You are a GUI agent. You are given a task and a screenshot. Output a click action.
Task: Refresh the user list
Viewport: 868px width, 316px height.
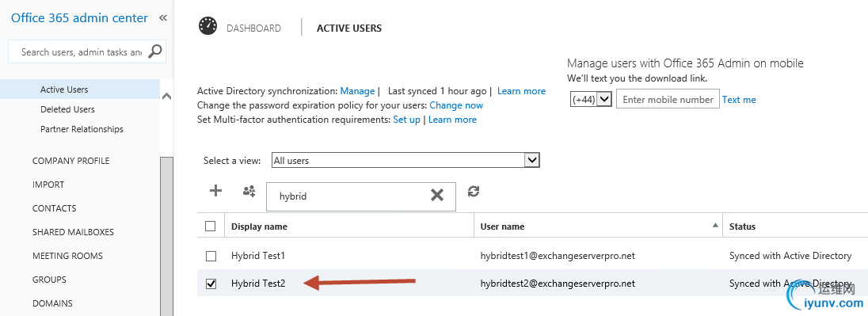[x=474, y=191]
